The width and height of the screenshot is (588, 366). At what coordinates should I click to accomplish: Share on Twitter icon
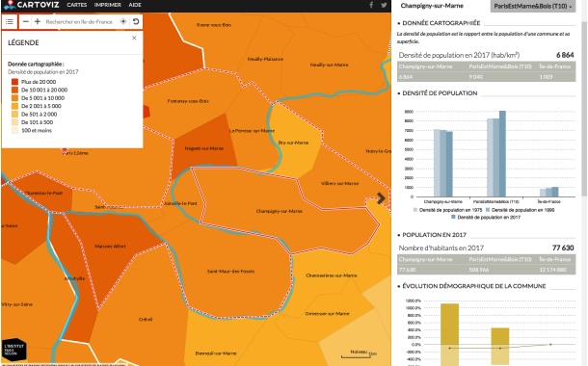coord(384,5)
